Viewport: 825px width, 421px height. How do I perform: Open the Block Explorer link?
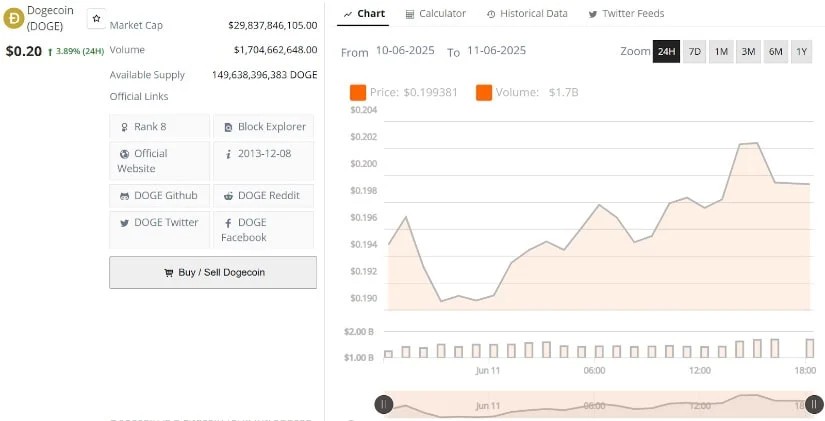(x=264, y=127)
